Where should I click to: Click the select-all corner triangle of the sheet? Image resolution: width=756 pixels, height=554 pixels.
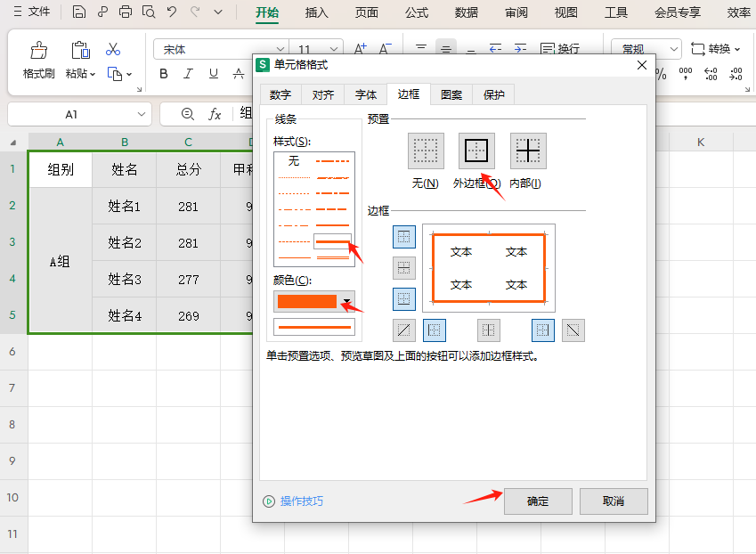[13, 143]
